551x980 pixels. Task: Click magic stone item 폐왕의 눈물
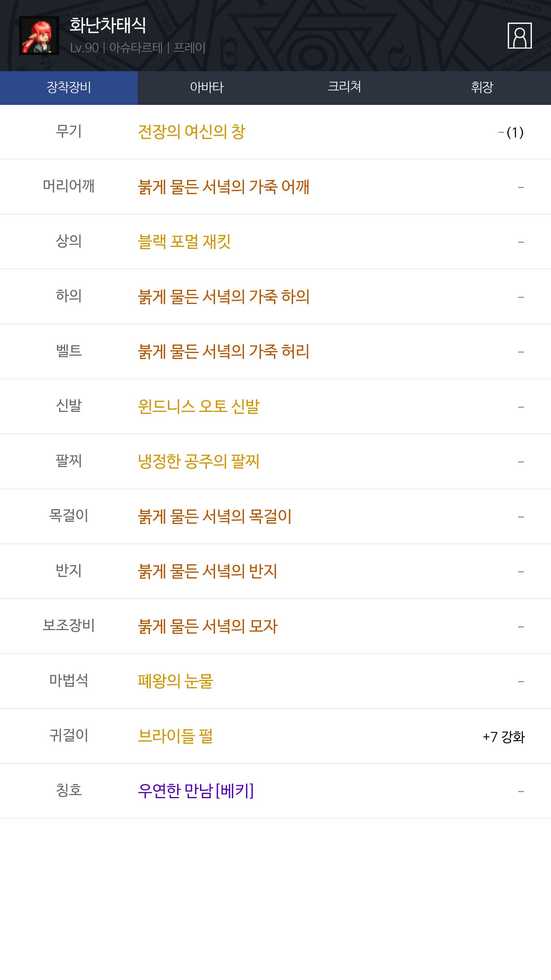coord(175,681)
